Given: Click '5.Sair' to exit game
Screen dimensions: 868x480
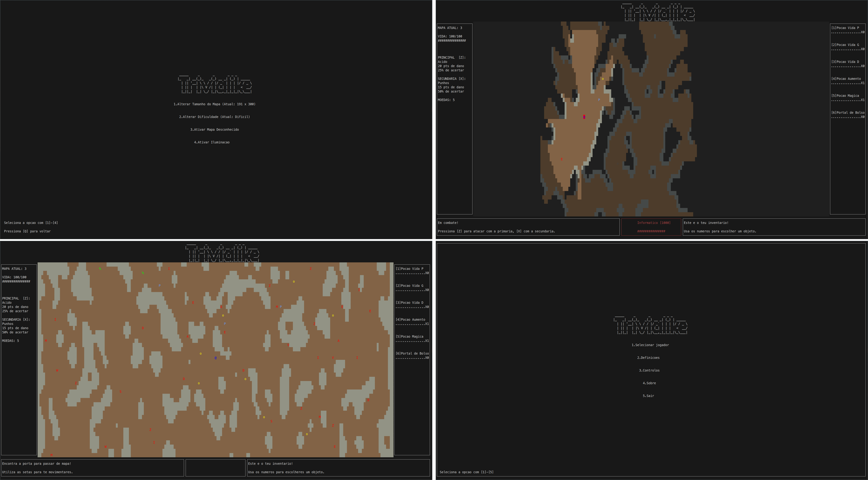Looking at the screenshot, I should click(x=648, y=396).
